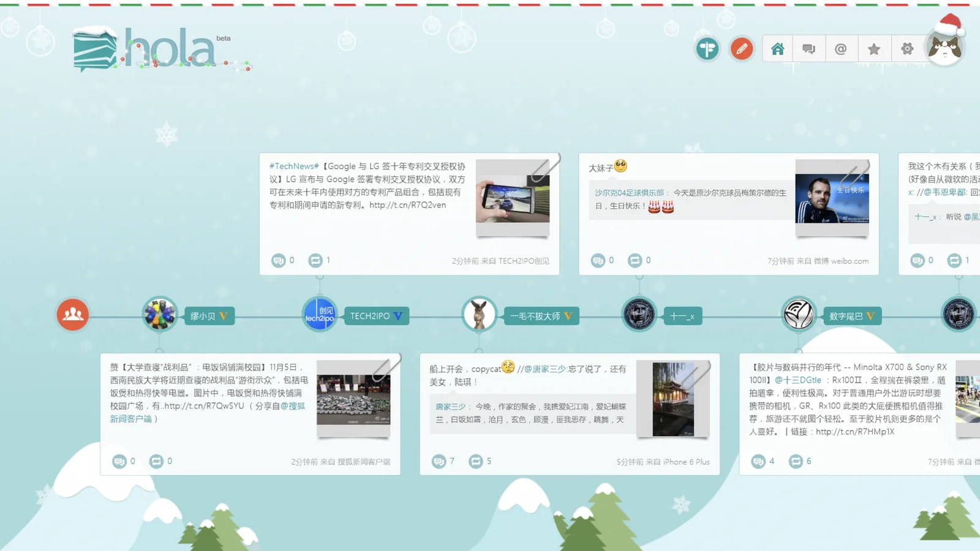
Task: Open the teal palm tree theme icon
Action: [x=707, y=49]
